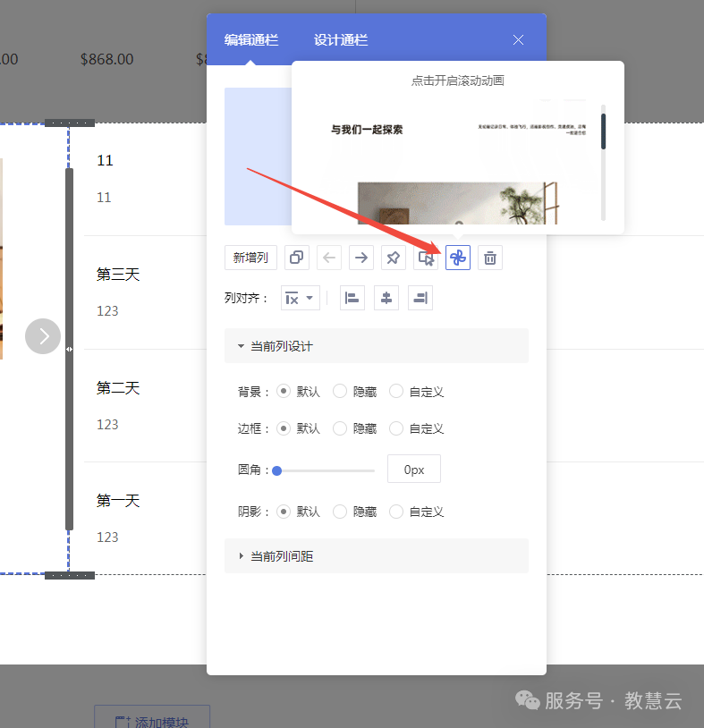Open the 列对齐 vertical alignment dropdown

point(300,298)
